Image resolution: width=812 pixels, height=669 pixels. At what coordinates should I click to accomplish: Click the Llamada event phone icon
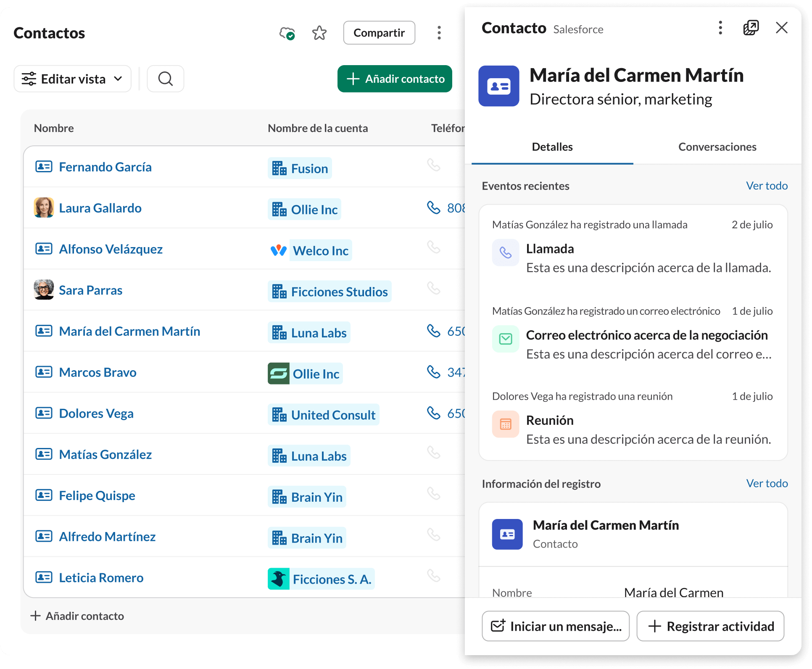[506, 253]
